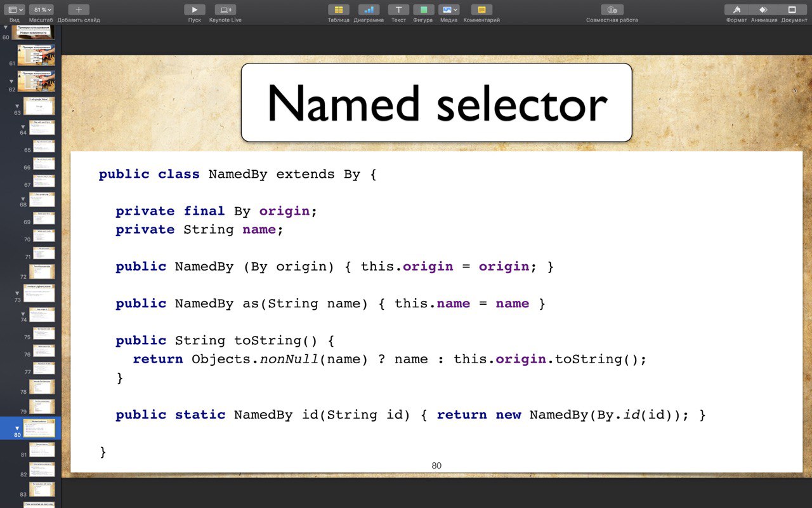Image resolution: width=812 pixels, height=508 pixels.
Task: Select slide 65 thumbnail
Action: click(44, 146)
